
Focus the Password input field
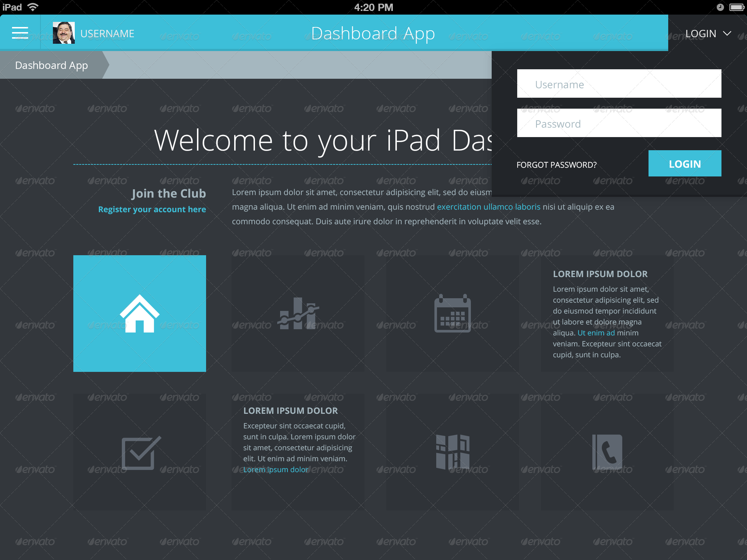pos(619,123)
